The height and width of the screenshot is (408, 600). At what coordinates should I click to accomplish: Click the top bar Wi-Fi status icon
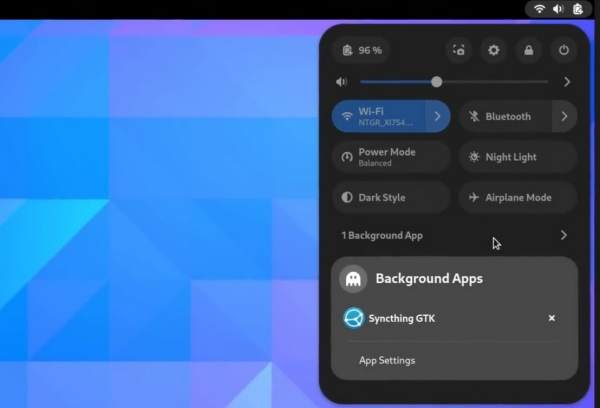point(539,9)
